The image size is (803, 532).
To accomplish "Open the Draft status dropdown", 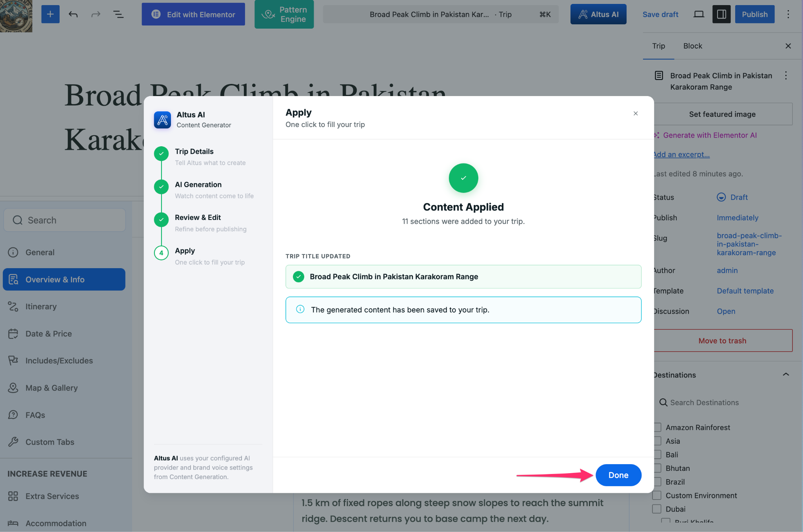I will (732, 197).
